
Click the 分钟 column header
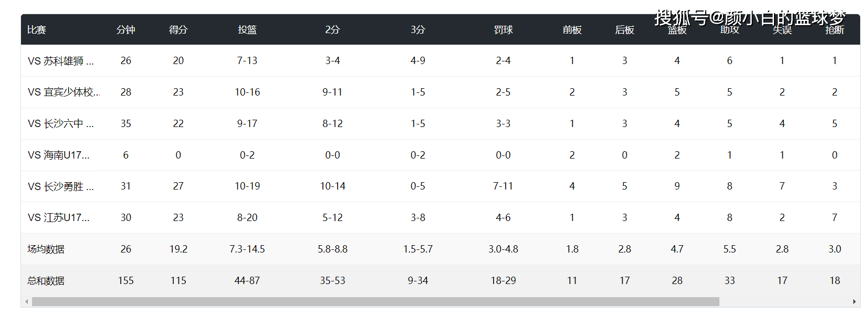click(x=126, y=30)
